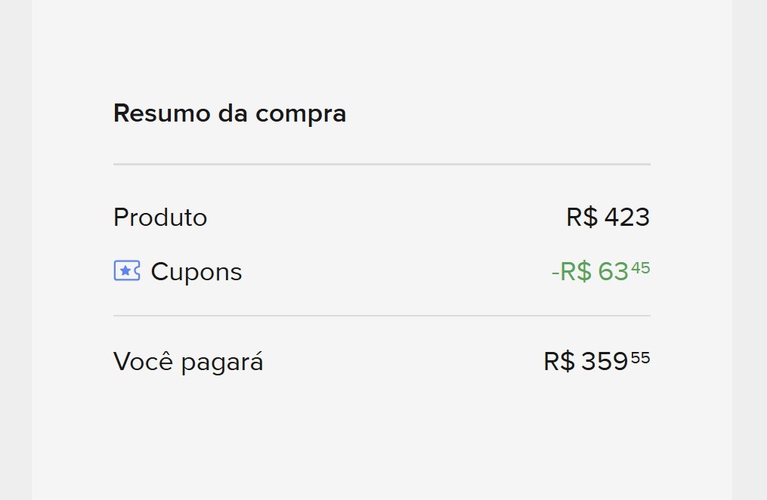The width and height of the screenshot is (767, 500).
Task: Click the darker gray right page margin
Action: pos(749,250)
